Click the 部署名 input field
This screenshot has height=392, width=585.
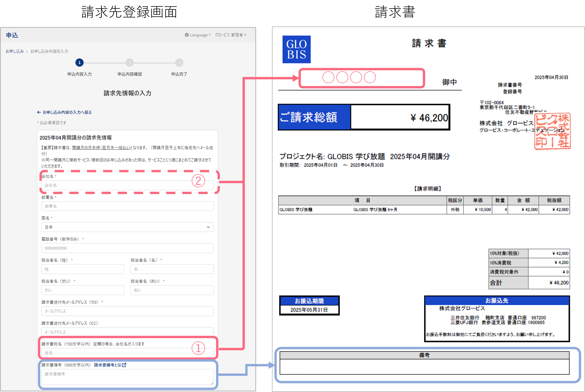point(127,206)
